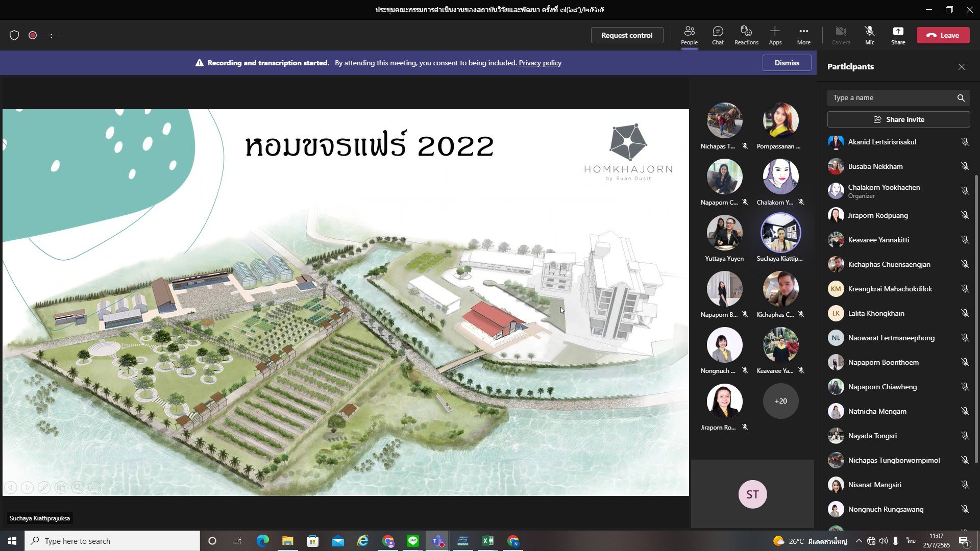The height and width of the screenshot is (551, 980).
Task: Expand the More options menu
Action: click(x=803, y=35)
